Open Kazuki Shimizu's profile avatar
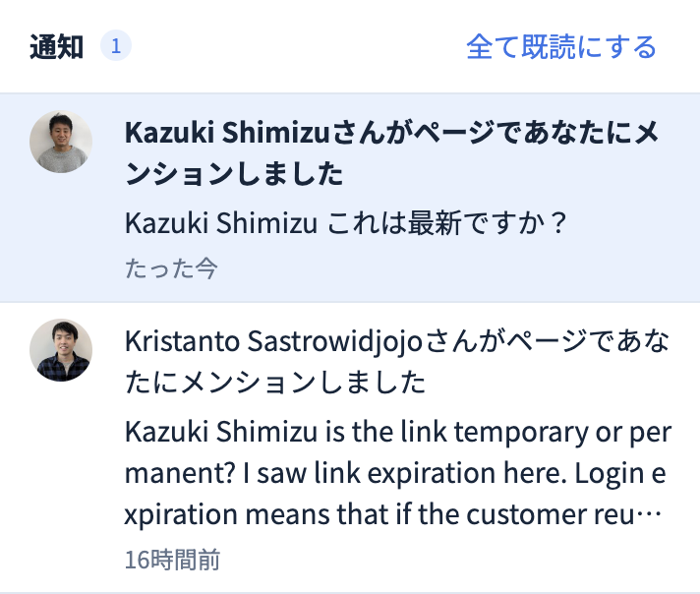Viewport: 700px width, 594px height. (61, 142)
